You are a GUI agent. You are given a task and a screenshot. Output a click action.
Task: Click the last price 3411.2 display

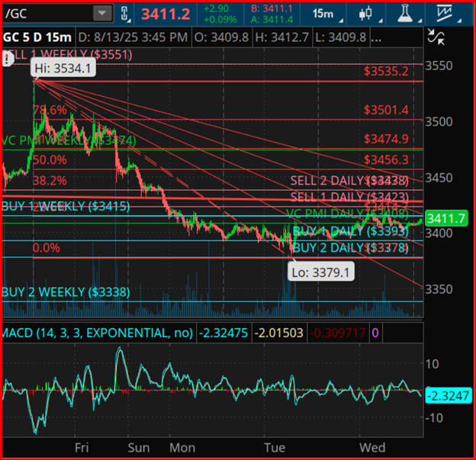163,14
